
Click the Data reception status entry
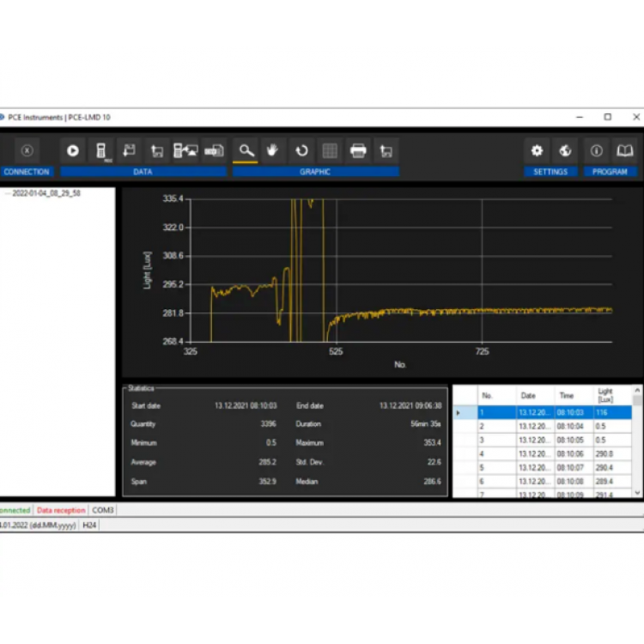pos(61,511)
